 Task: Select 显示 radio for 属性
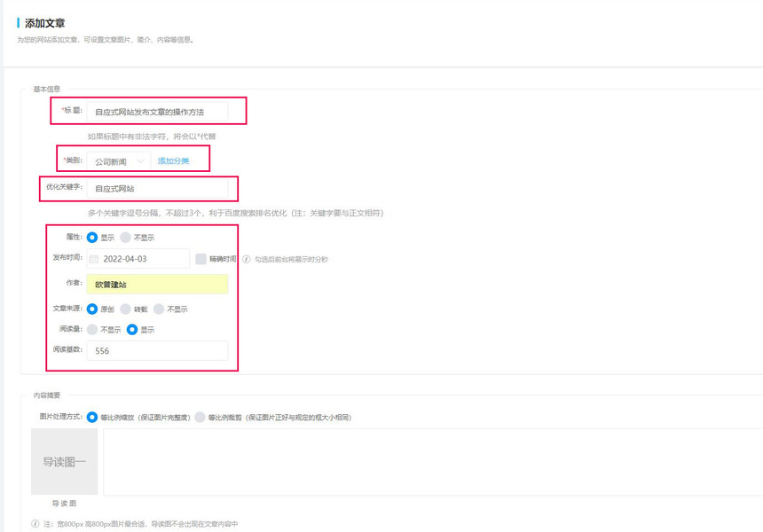(92, 238)
